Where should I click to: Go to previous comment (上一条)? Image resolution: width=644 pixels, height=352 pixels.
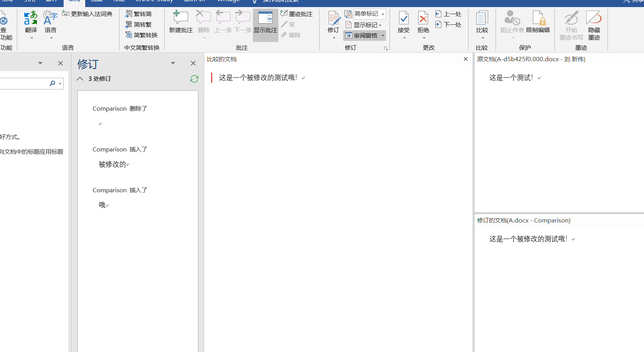(223, 22)
